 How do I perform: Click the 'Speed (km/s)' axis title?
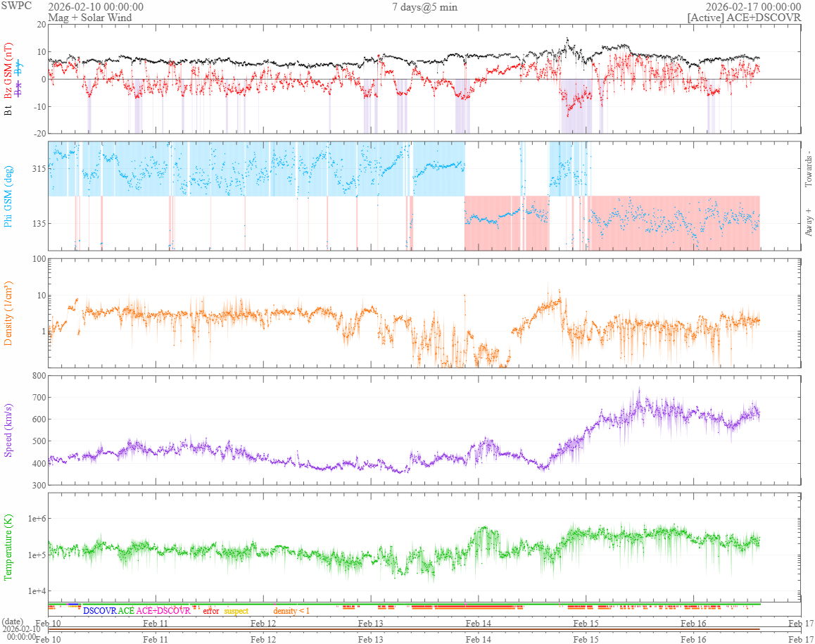8,430
